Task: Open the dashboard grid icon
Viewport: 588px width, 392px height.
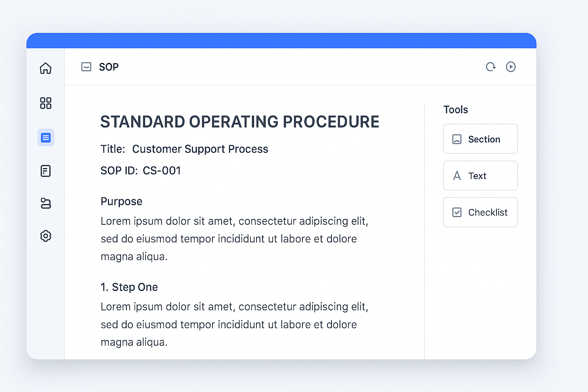Action: tap(46, 103)
